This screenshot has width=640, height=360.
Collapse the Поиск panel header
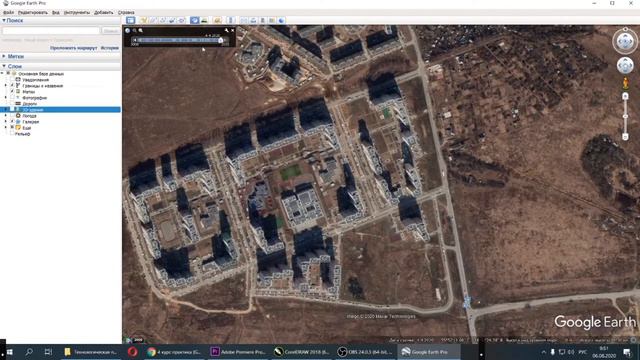(x=60, y=20)
